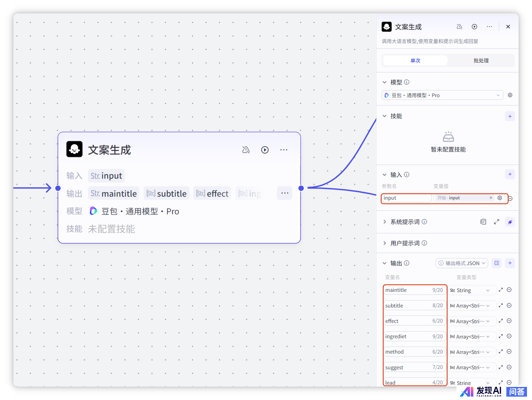Collapse the 技能 section

[x=385, y=116]
